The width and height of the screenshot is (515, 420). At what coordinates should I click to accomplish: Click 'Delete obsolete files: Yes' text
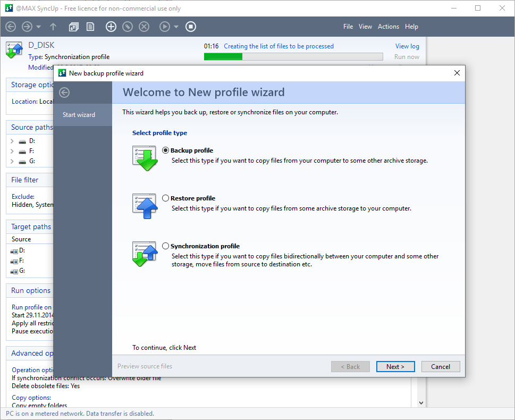(46, 386)
